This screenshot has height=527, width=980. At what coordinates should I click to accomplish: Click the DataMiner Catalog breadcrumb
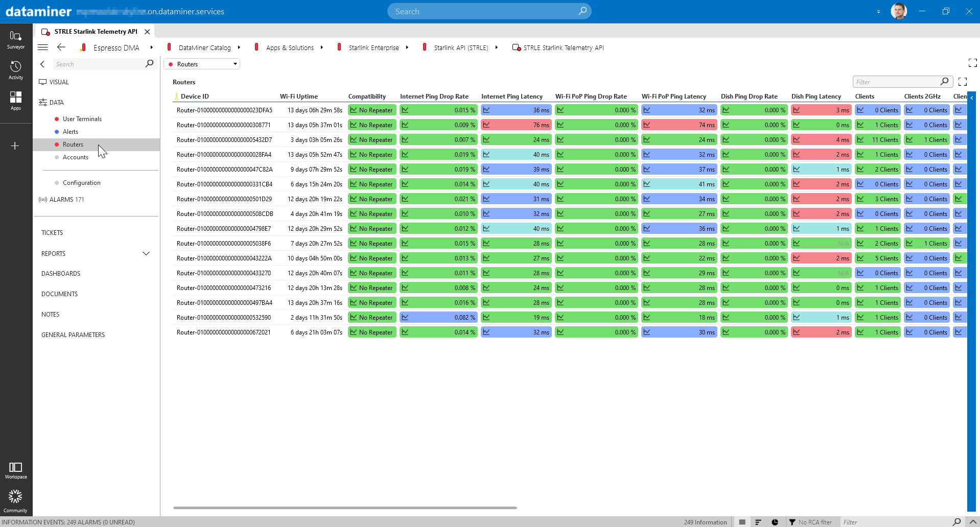click(x=205, y=47)
